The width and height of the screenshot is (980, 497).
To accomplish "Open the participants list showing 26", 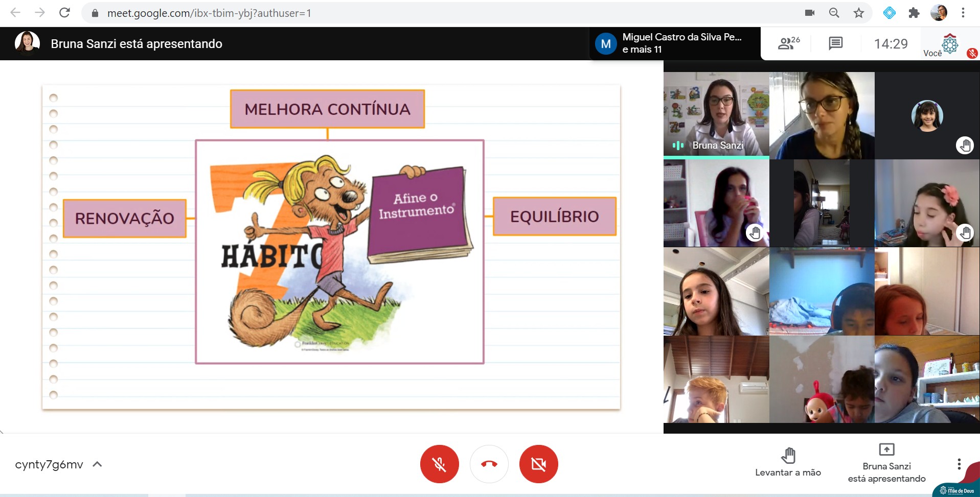I will pyautogui.click(x=788, y=43).
